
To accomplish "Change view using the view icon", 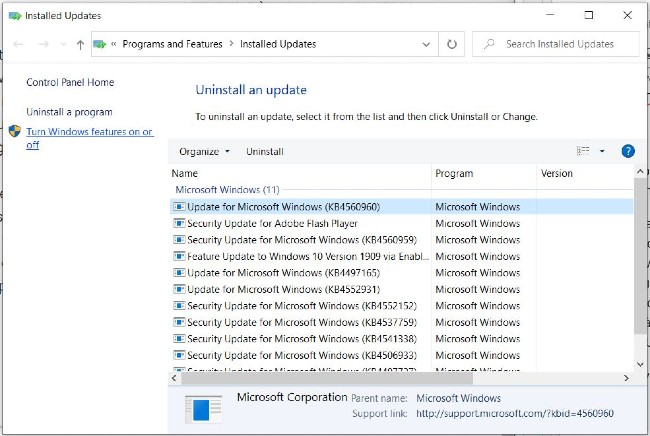I will click(583, 151).
